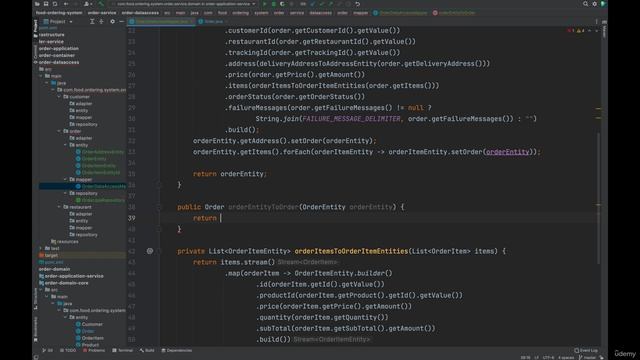The image size is (640, 360).
Task: Select order-application-service module
Action: tap(71, 276)
